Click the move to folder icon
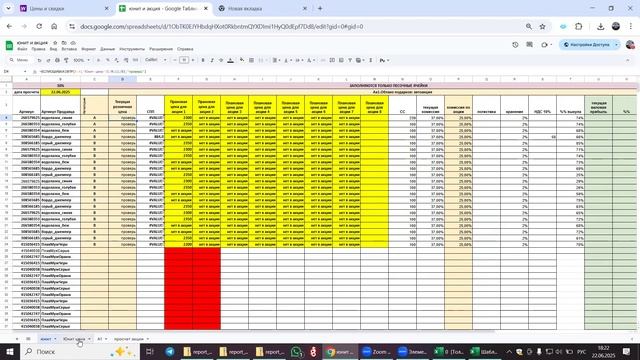This screenshot has width=640, height=360. coord(64,42)
